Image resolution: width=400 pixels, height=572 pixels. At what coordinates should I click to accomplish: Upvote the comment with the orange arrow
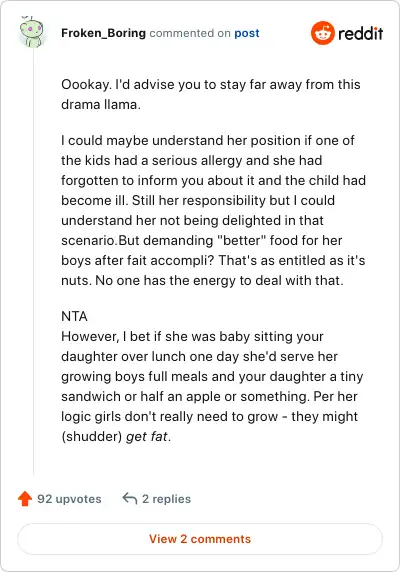(25, 498)
